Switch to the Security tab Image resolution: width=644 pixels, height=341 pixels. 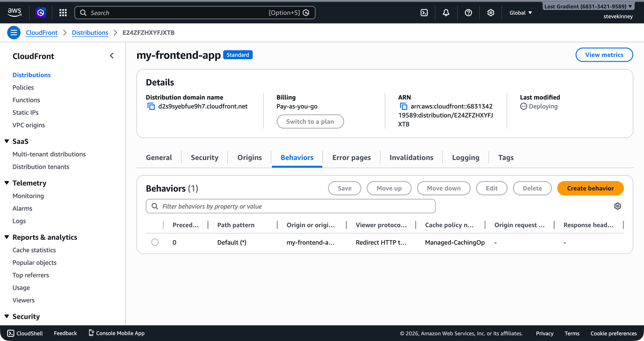(204, 158)
